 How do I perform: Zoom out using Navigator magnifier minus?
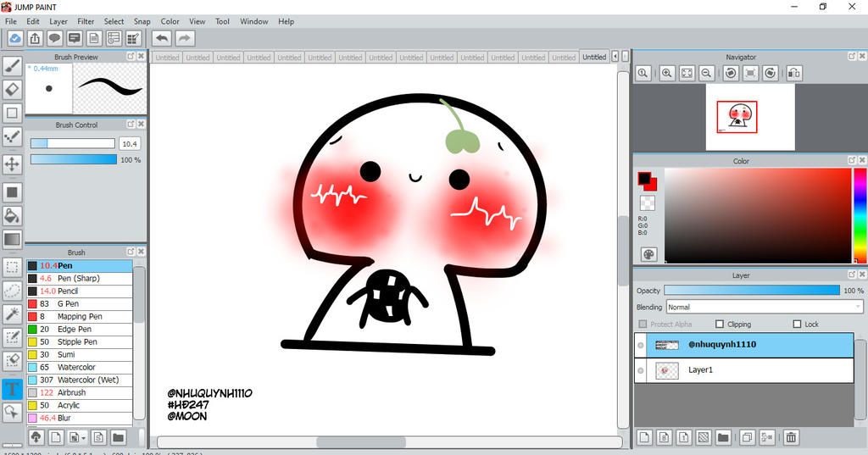tap(706, 73)
